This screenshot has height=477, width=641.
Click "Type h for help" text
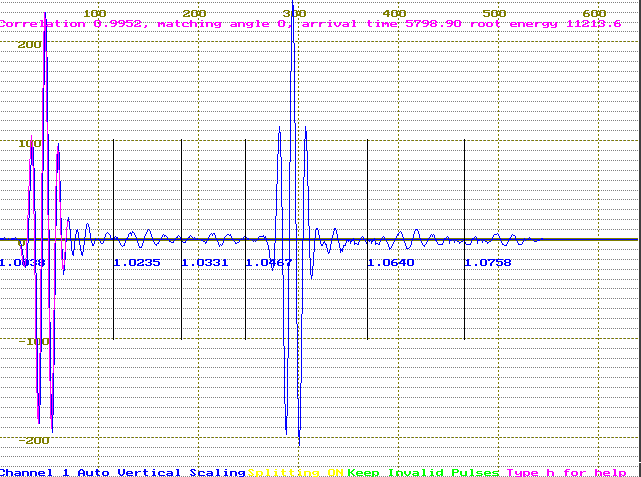pos(566,472)
